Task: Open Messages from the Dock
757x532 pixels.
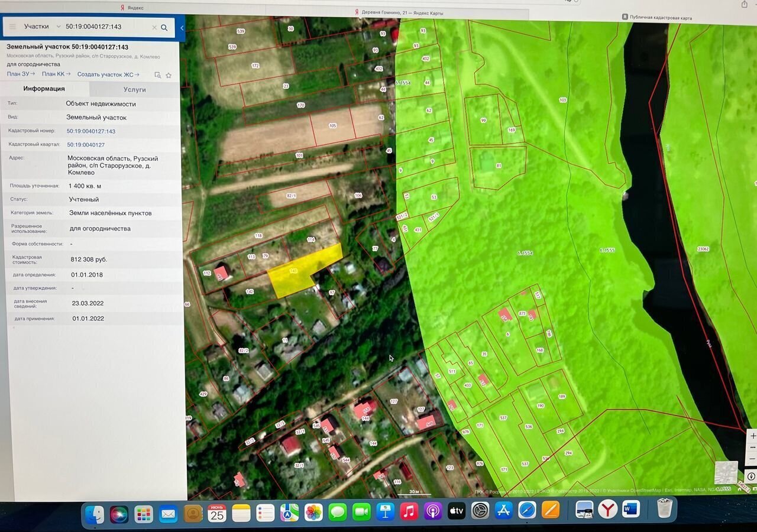Action: click(x=338, y=511)
